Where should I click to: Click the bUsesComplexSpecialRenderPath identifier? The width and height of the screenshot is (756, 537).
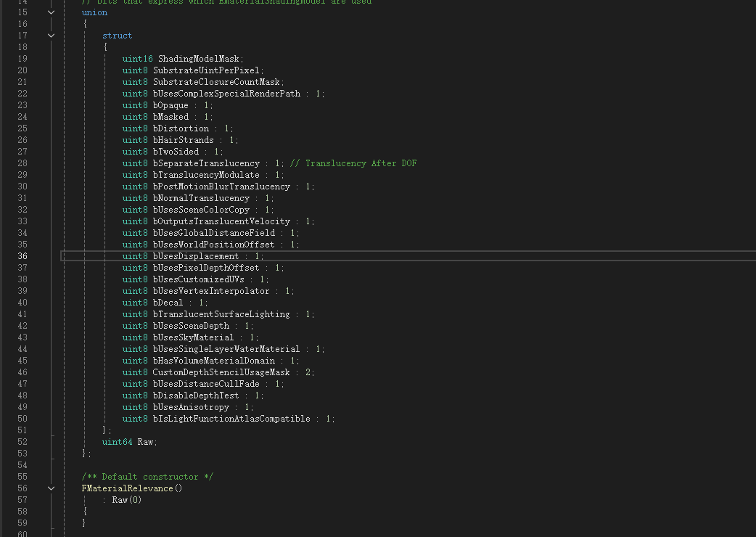click(x=226, y=94)
